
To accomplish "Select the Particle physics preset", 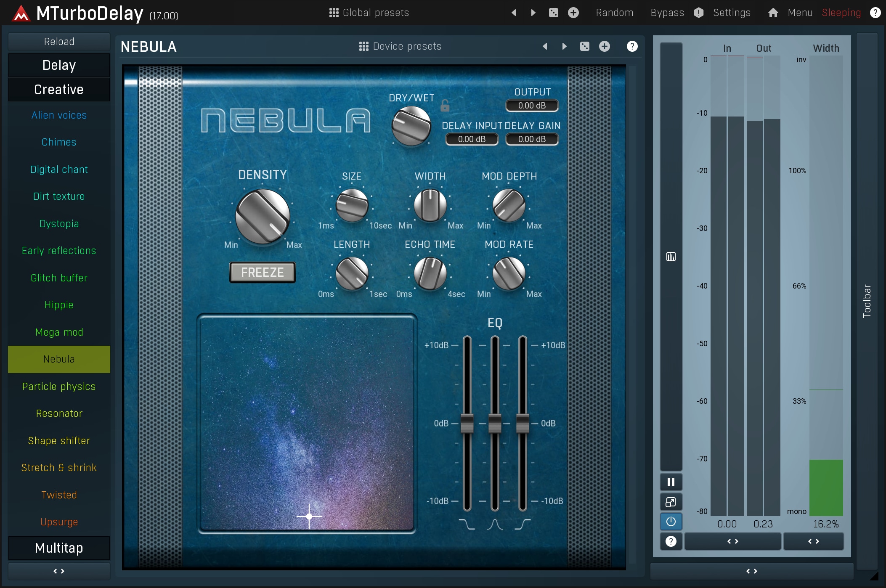I will [x=59, y=387].
